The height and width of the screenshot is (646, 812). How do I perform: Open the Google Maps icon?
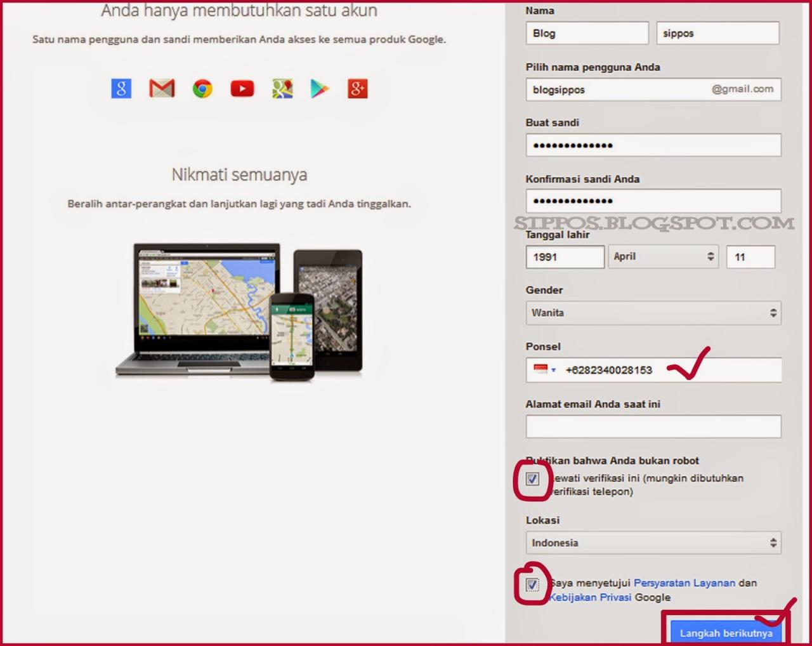[282, 88]
